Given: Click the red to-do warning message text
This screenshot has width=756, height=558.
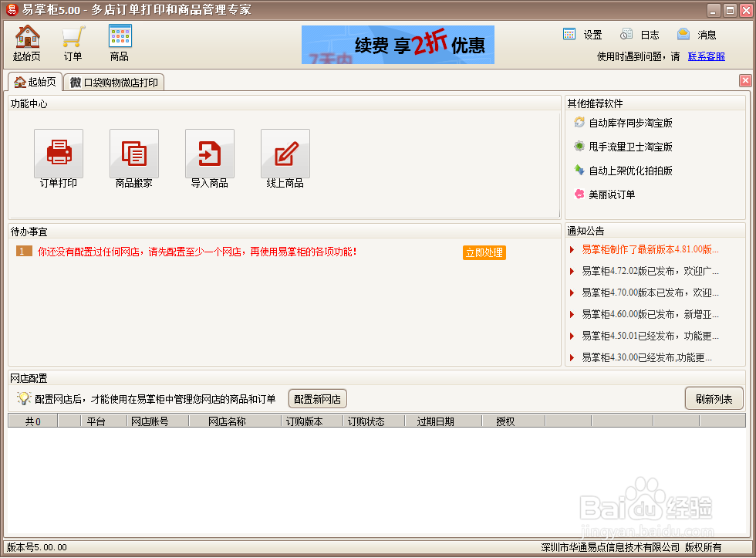Looking at the screenshot, I should pos(197,252).
